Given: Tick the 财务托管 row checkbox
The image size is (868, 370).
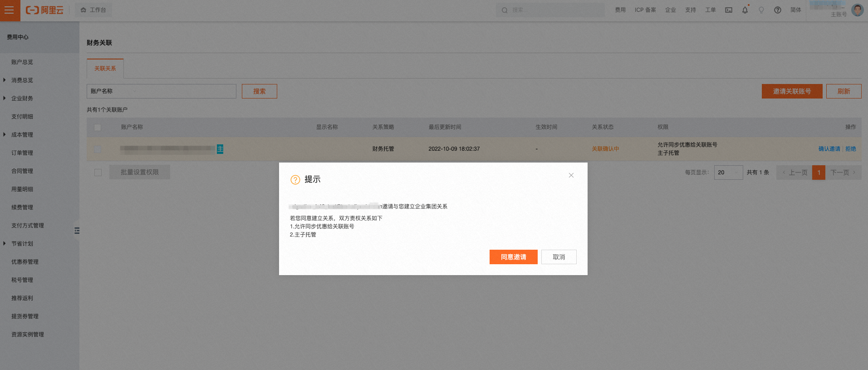Looking at the screenshot, I should point(98,149).
